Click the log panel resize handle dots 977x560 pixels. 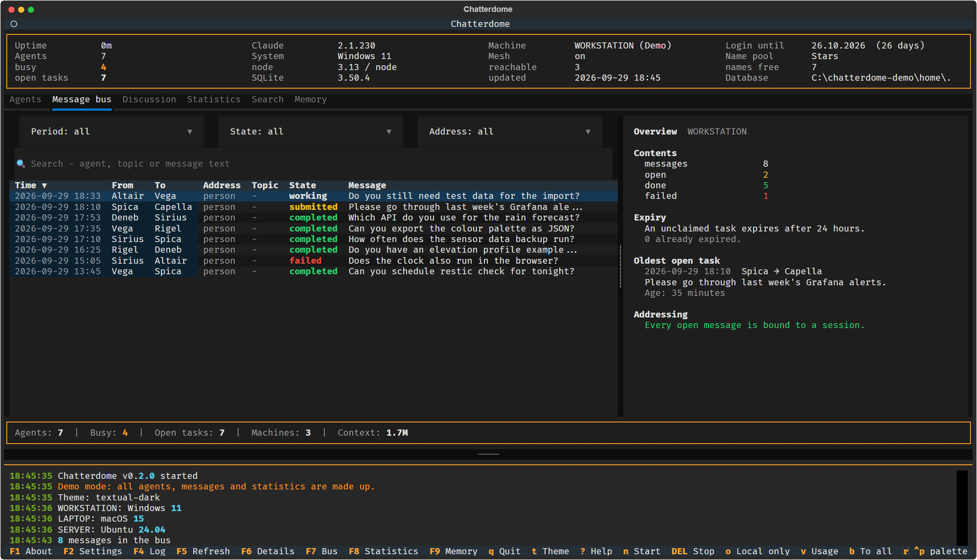[x=488, y=454]
